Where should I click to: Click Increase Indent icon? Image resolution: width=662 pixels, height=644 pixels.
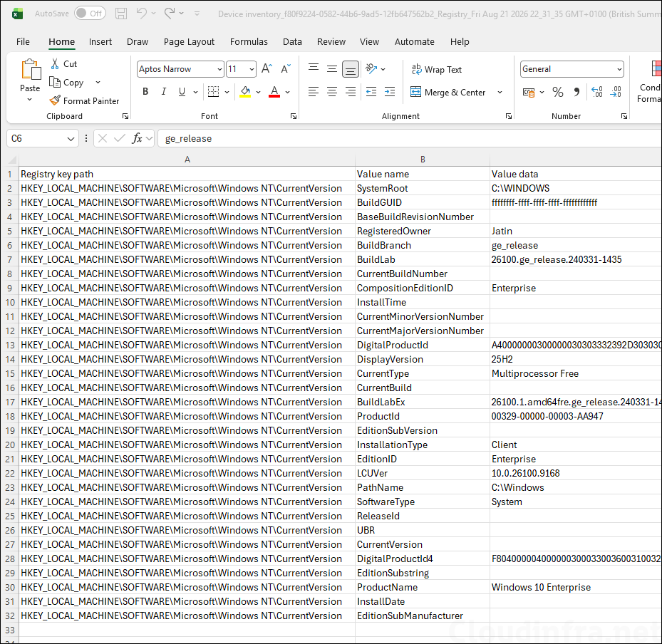tap(390, 92)
